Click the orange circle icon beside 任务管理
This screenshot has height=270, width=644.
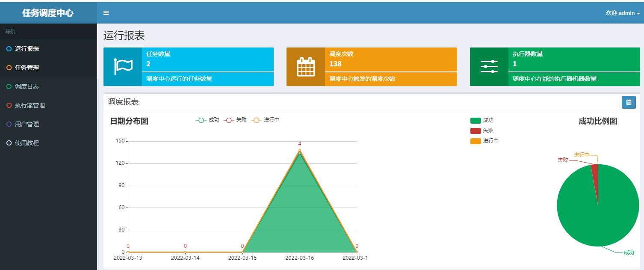click(9, 68)
